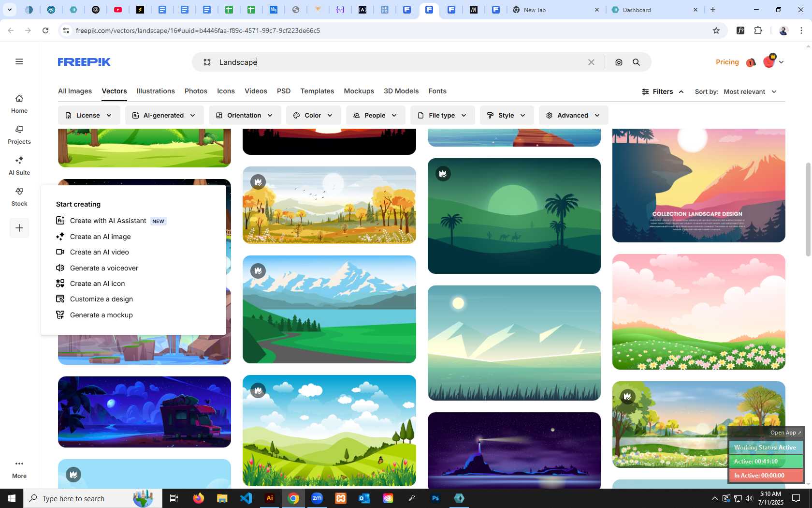Open More options in the sidebar

click(x=19, y=469)
